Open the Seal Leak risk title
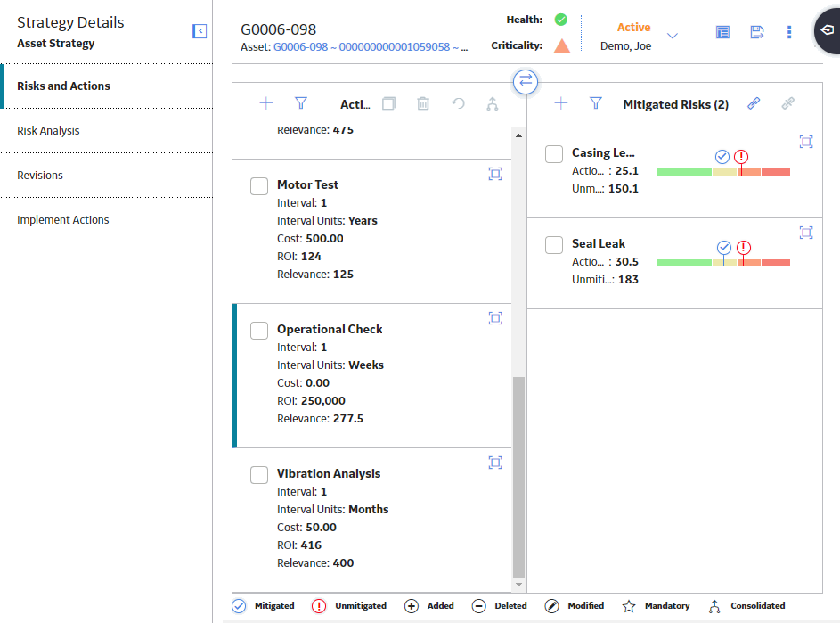840x623 pixels. (x=599, y=244)
